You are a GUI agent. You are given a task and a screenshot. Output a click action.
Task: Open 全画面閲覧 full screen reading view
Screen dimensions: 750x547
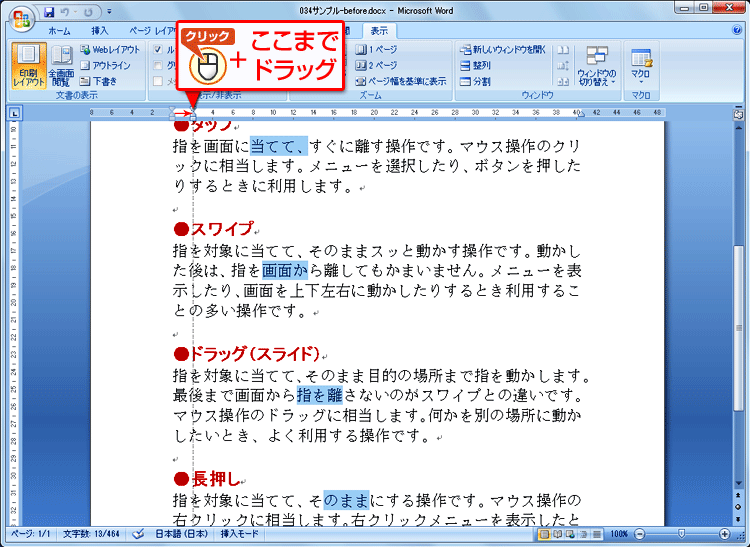click(61, 66)
